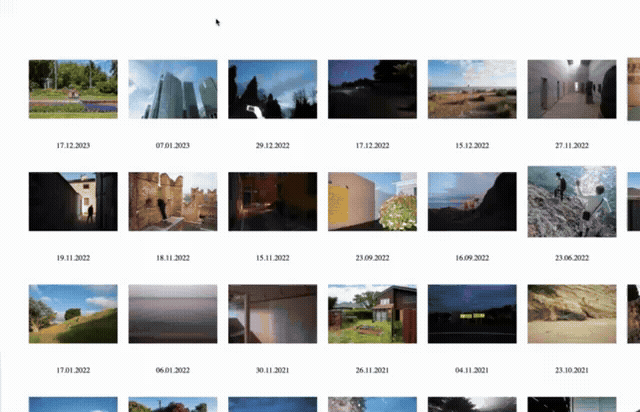Screen dimensions: 640x412
Task: Open the stone castle photo dated 18.11.2022
Action: pos(173,201)
